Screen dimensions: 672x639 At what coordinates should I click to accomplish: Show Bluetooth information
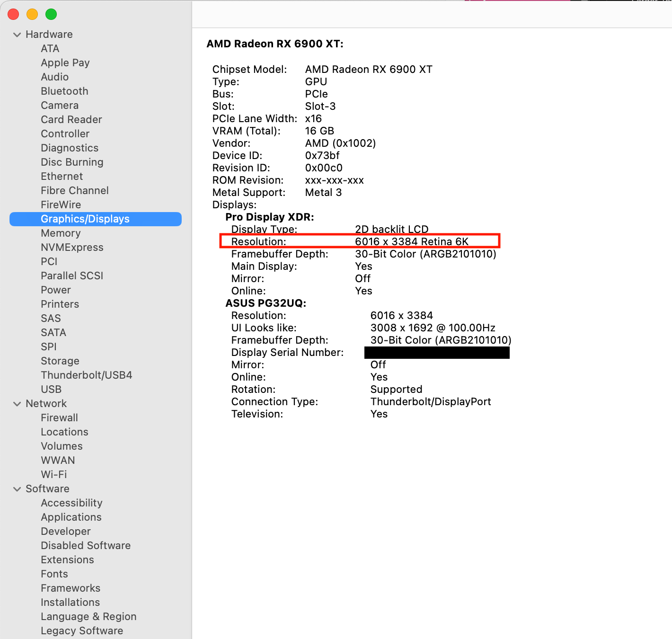64,91
